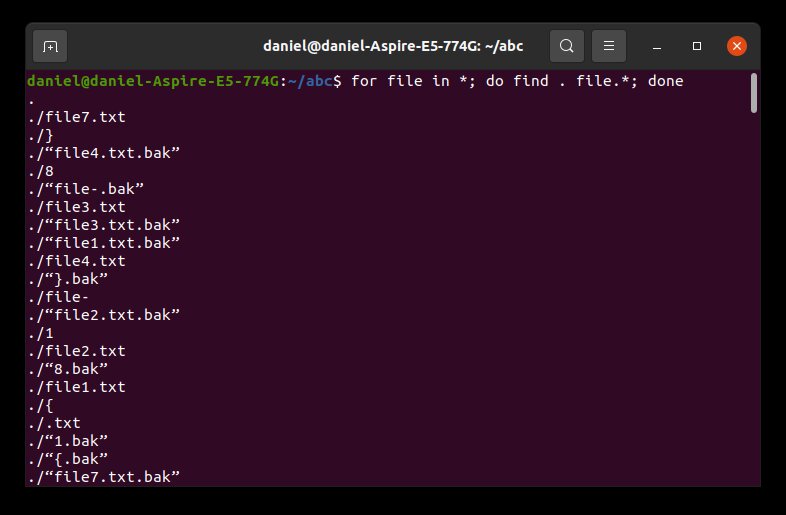The image size is (786, 515).
Task: Open a new terminal tab
Action: (x=50, y=46)
